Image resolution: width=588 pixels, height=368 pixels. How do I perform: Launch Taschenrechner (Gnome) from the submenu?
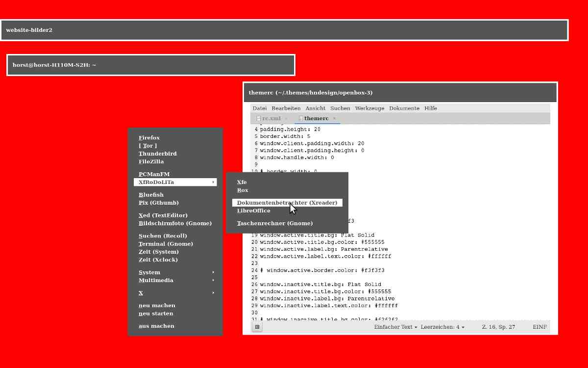click(274, 223)
